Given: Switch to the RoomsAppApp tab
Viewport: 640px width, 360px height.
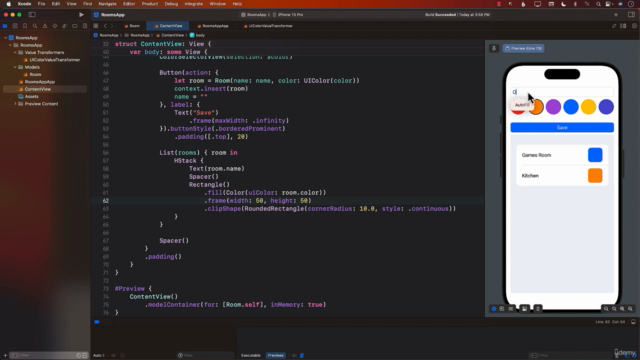Looking at the screenshot, I should click(x=213, y=26).
